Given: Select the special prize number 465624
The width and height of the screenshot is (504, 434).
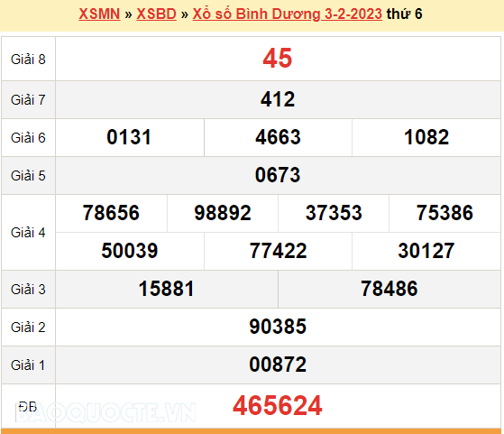Looking at the screenshot, I should click(278, 406).
